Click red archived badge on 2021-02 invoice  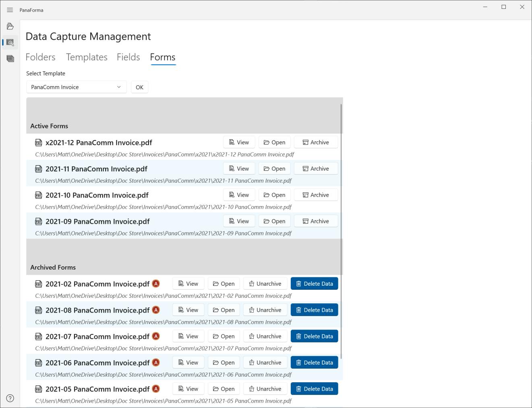(x=156, y=284)
